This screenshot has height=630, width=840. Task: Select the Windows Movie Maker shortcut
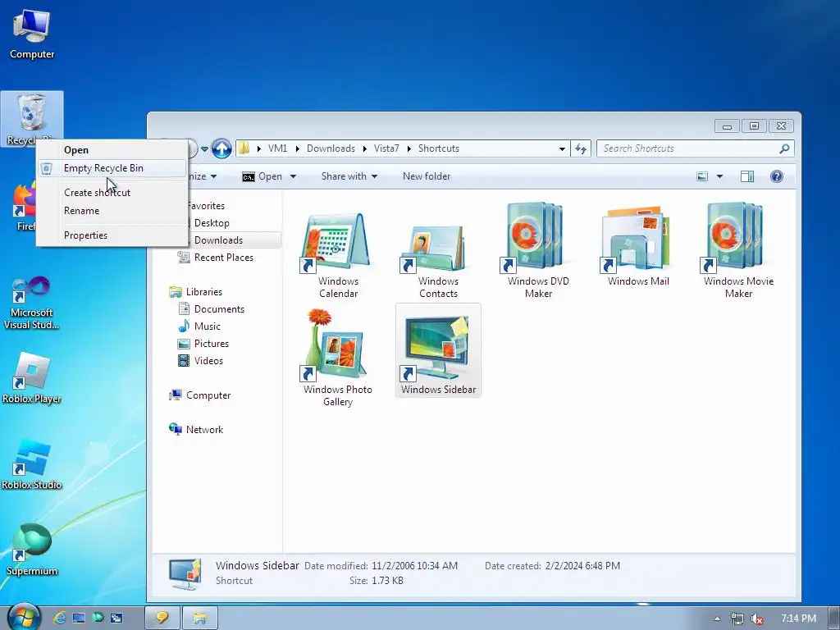738,251
